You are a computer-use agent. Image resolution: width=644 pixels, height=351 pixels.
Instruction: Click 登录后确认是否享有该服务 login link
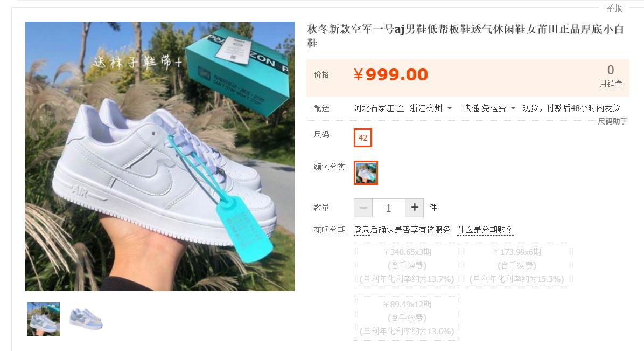click(x=402, y=230)
